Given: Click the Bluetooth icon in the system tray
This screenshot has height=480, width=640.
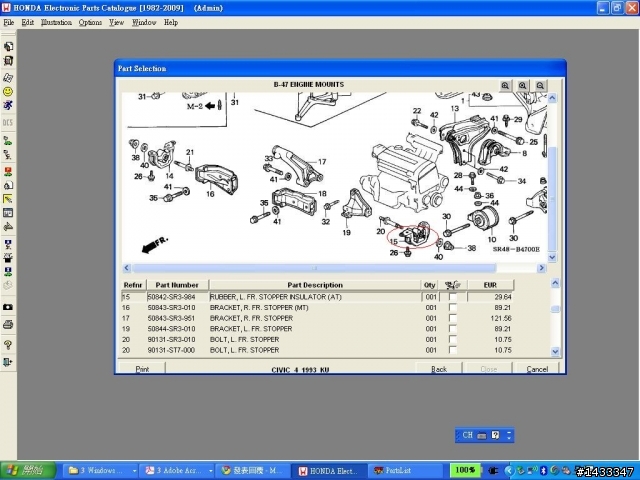Looking at the screenshot, I should point(543,470).
